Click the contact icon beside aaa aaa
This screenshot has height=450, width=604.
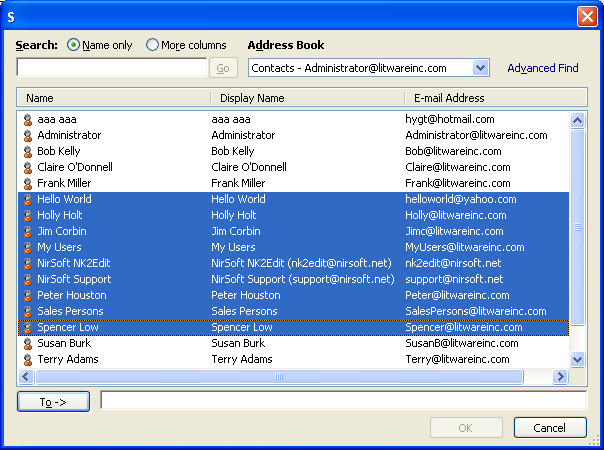[x=28, y=119]
